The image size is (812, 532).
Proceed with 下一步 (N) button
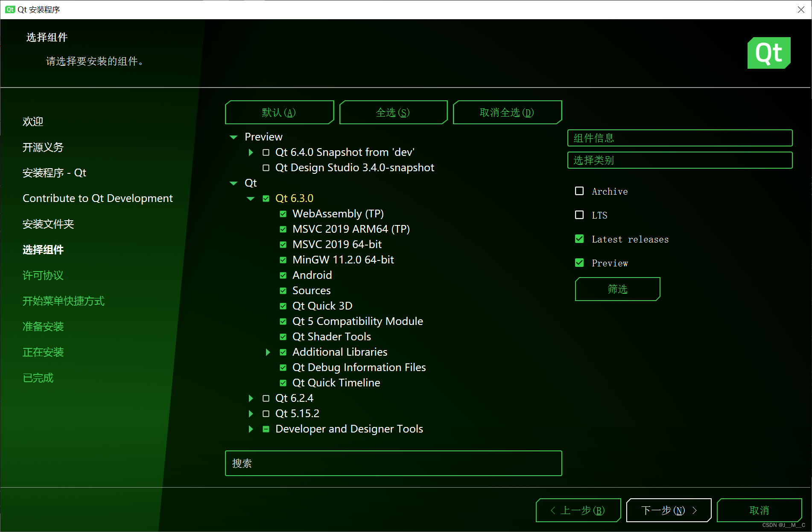(669, 510)
